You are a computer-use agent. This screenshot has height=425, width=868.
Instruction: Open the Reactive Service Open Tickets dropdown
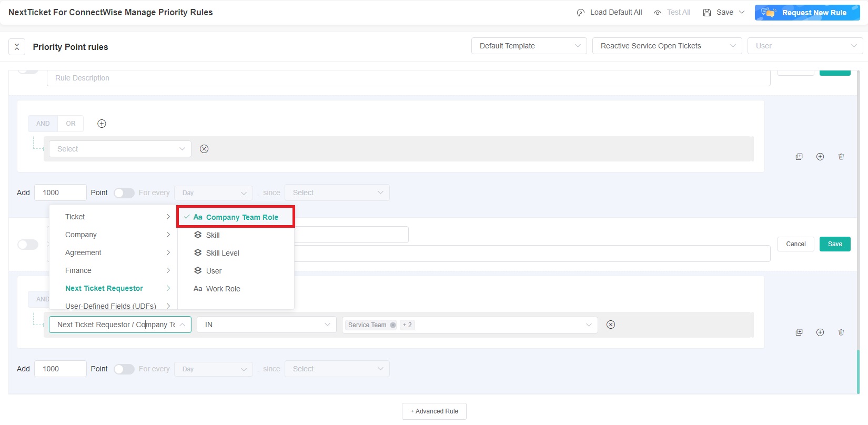(667, 46)
